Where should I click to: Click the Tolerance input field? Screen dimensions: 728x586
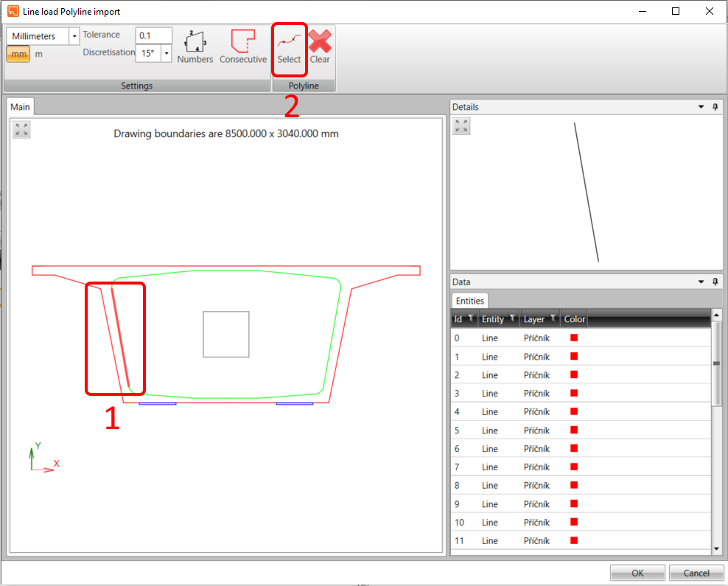coord(154,36)
